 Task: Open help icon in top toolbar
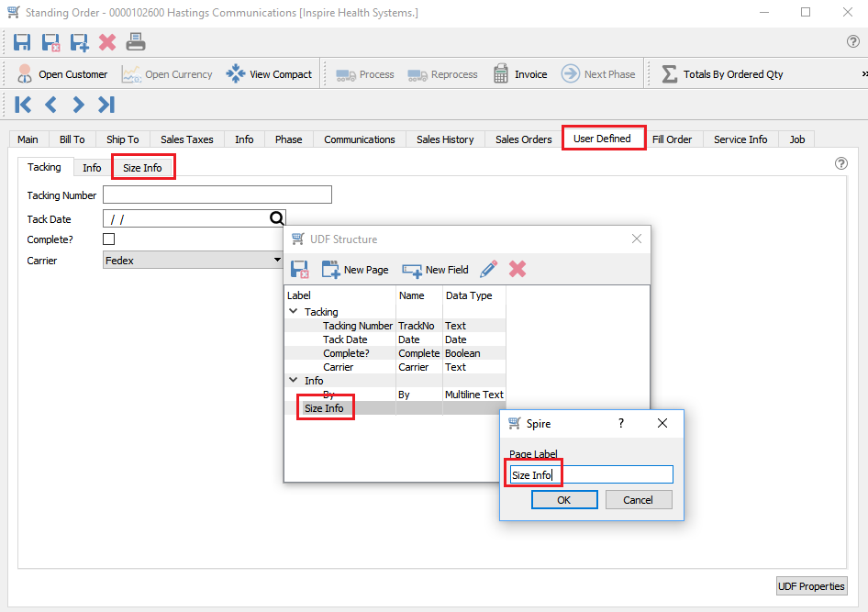click(x=853, y=41)
